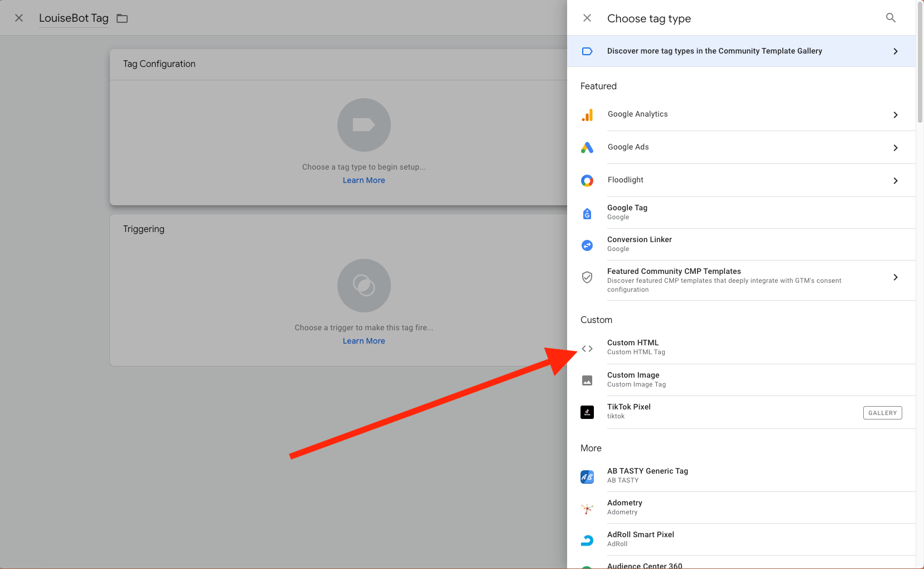The width and height of the screenshot is (924, 569).
Task: Click the TikTok Pixel logo icon
Action: (587, 412)
